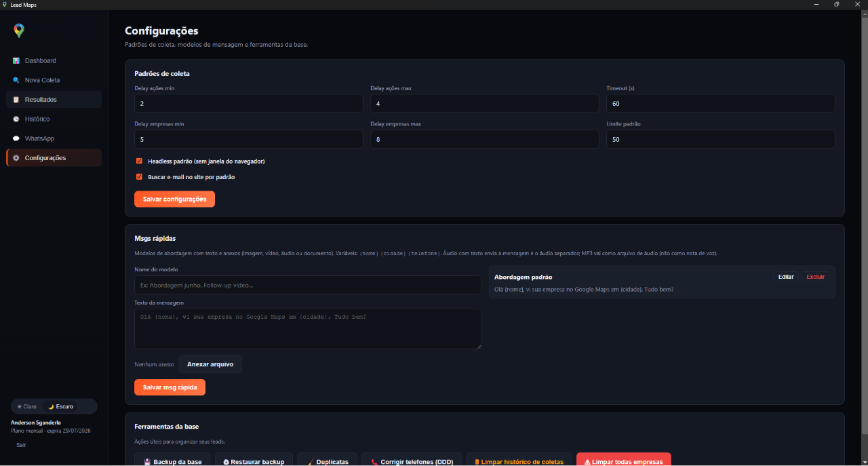Toggle Buscar e-mail no site checkbox
The image size is (868, 466).
coord(139,177)
